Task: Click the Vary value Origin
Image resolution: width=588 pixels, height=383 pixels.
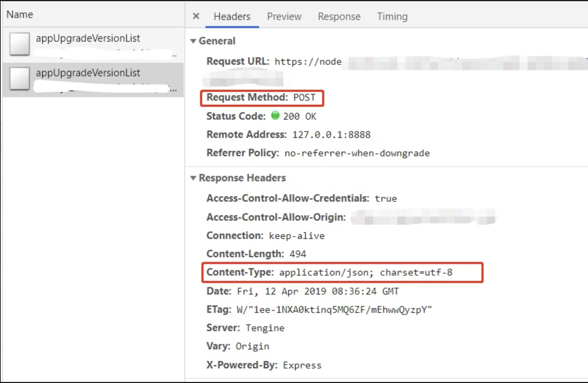Action: [252, 346]
